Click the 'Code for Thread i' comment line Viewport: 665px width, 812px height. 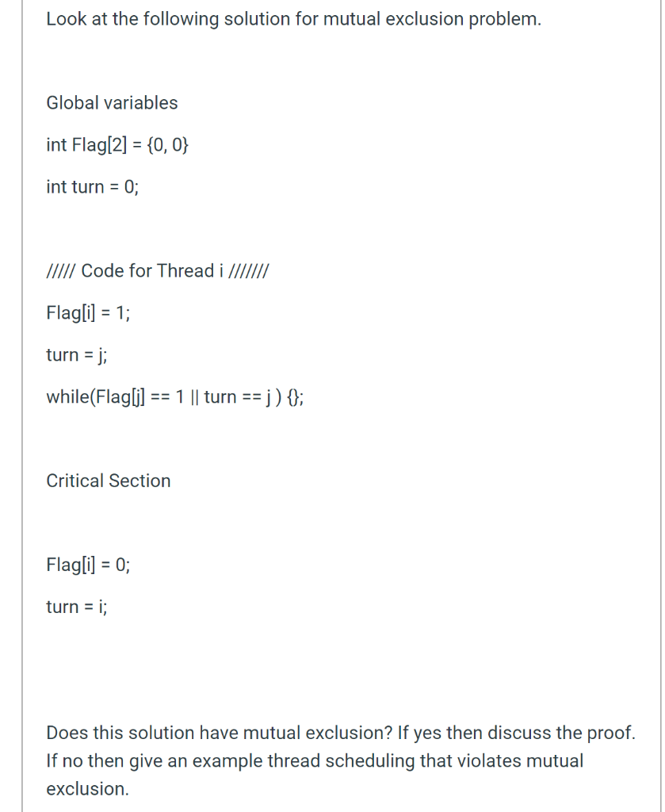pos(158,270)
